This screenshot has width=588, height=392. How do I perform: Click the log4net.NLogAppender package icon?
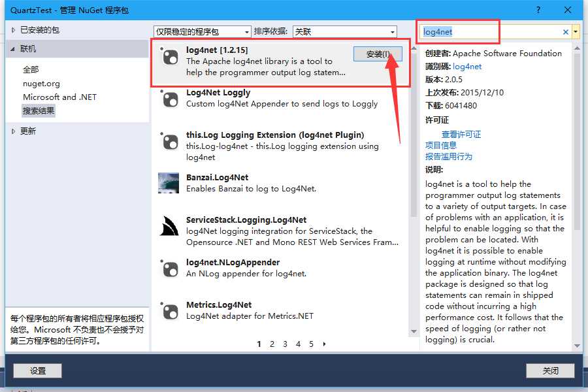tap(169, 269)
